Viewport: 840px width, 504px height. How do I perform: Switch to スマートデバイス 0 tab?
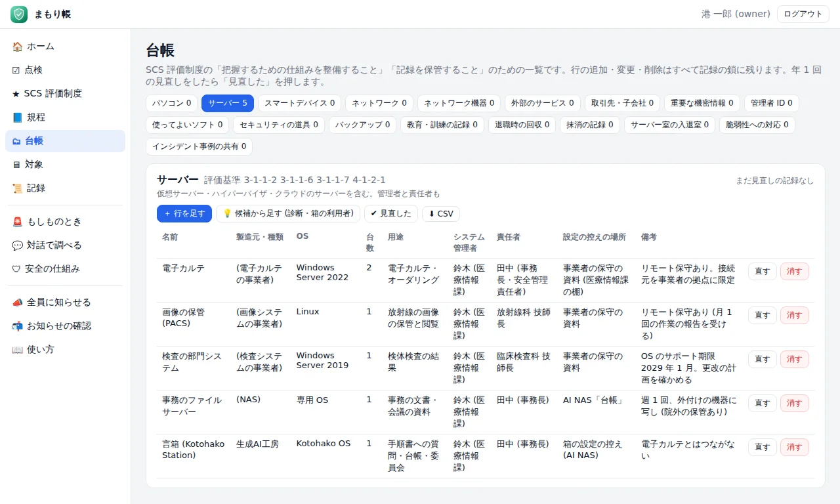click(300, 103)
